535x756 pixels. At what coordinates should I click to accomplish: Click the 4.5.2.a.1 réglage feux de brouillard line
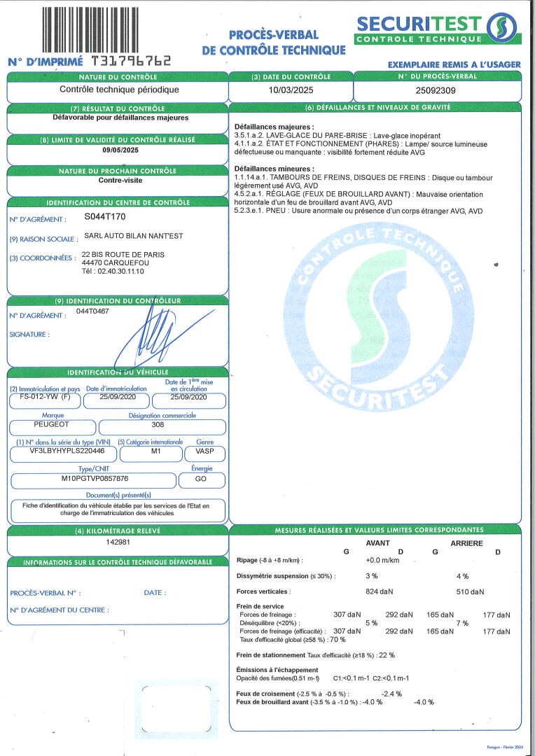tap(359, 198)
